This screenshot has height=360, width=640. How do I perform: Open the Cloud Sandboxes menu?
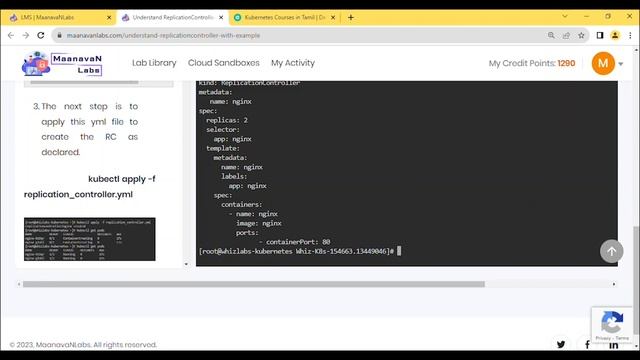click(x=224, y=63)
